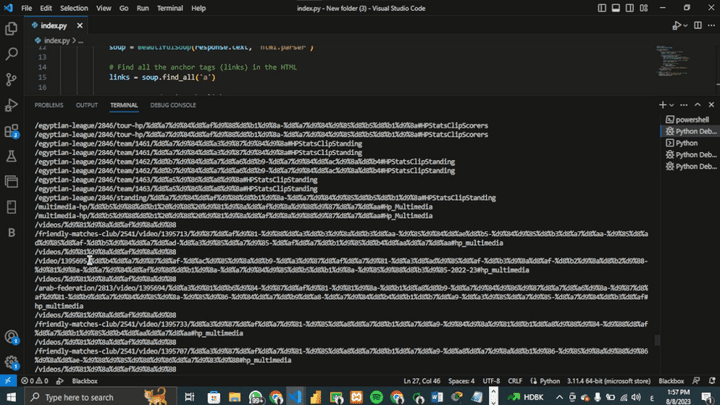Open the View menu
This screenshot has height=405, width=720.
point(103,8)
